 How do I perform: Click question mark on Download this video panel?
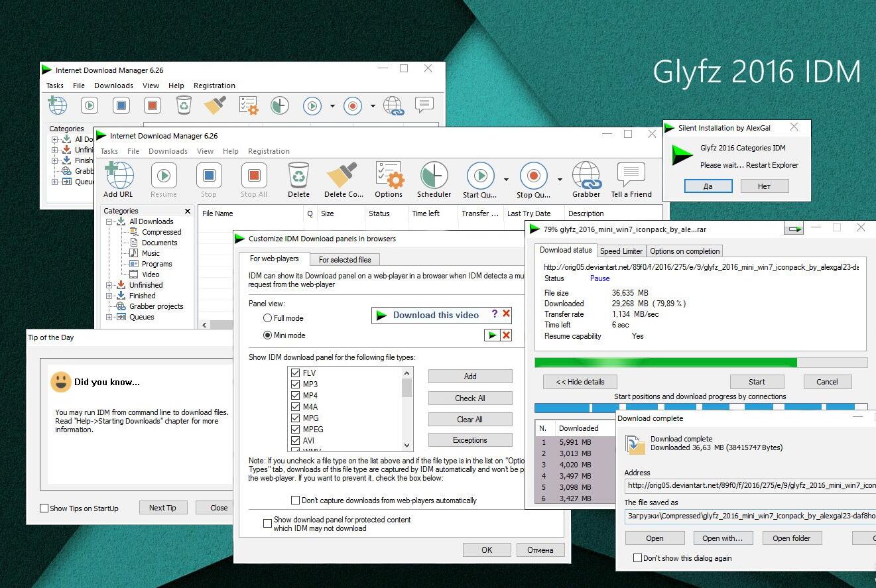[x=494, y=314]
